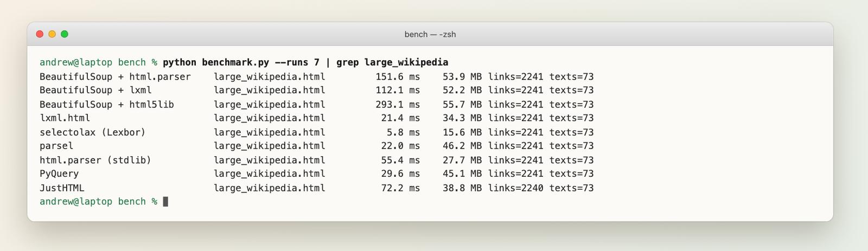Click the '38.8 MB' memory value
This screenshot has height=251, width=868.
pos(462,188)
